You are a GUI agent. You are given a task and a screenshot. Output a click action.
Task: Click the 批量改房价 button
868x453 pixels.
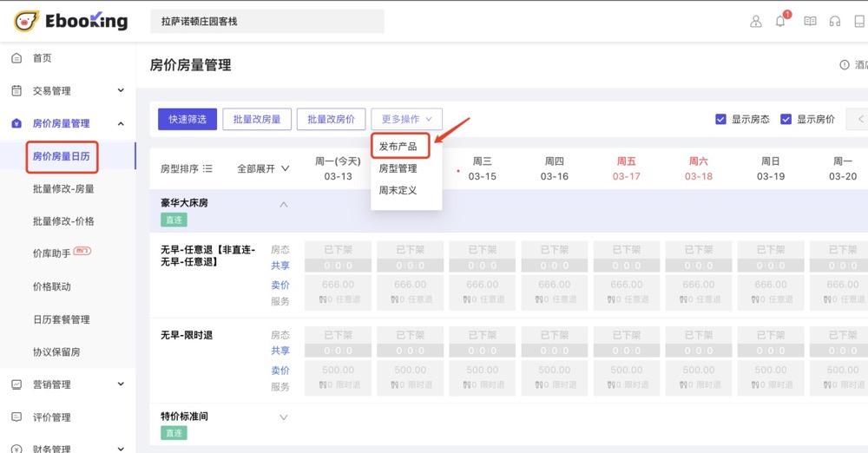331,120
